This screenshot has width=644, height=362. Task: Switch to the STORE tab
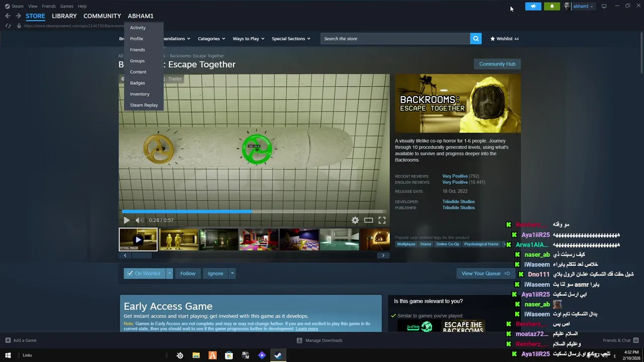coord(35,16)
